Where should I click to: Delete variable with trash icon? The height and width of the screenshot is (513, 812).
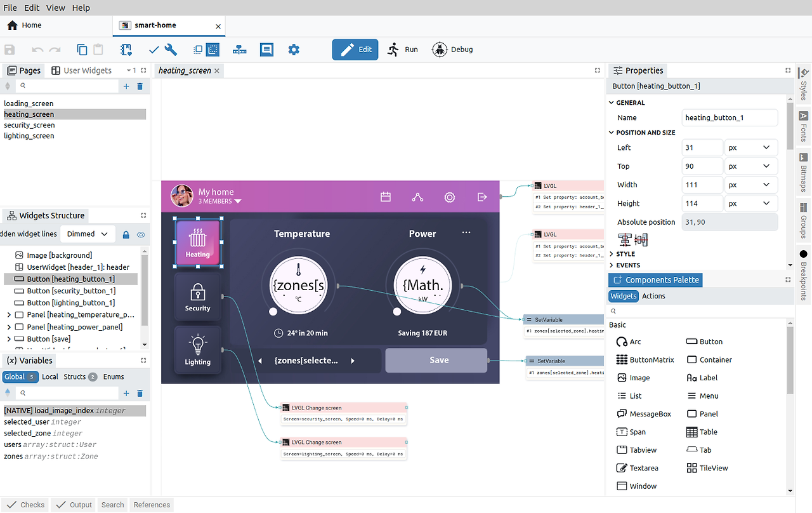[x=140, y=394]
